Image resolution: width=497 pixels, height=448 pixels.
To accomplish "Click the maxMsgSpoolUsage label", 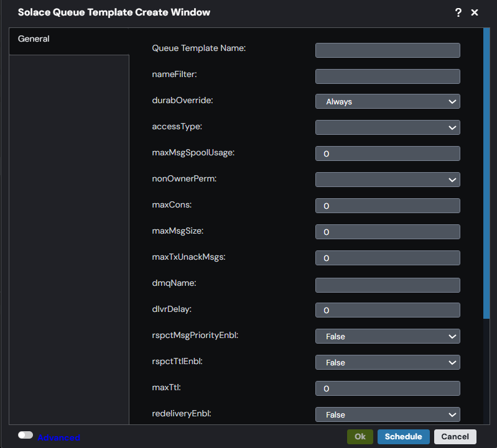I will (x=193, y=153).
